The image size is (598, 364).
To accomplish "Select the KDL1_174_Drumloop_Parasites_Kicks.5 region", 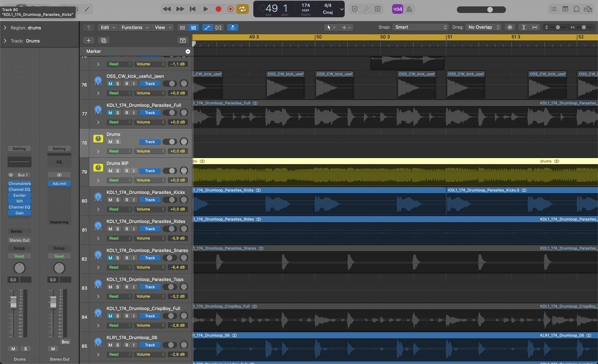I will 522,201.
